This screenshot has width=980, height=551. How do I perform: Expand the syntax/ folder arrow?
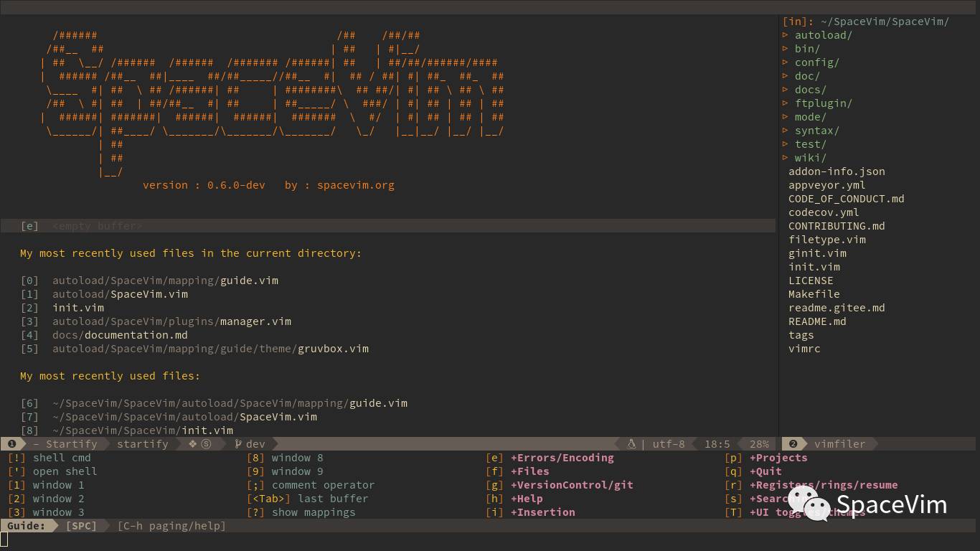[x=786, y=131]
